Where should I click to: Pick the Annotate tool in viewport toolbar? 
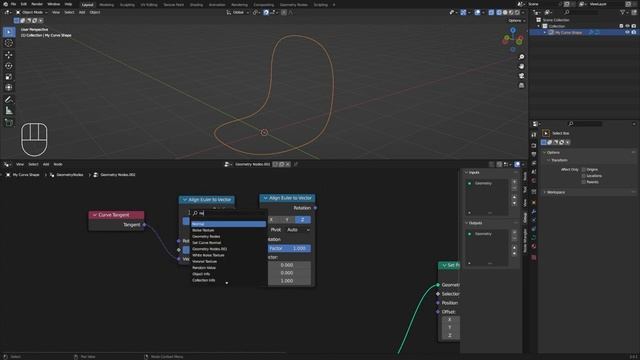9,100
